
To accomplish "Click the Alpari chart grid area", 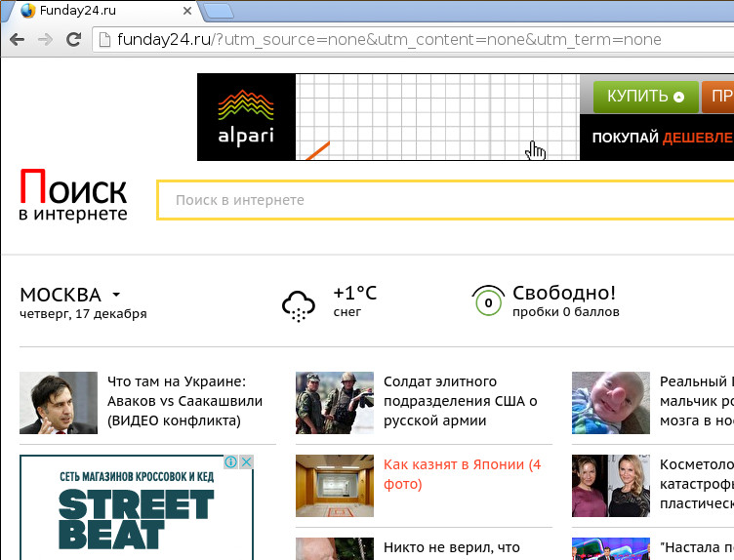I will (437, 117).
